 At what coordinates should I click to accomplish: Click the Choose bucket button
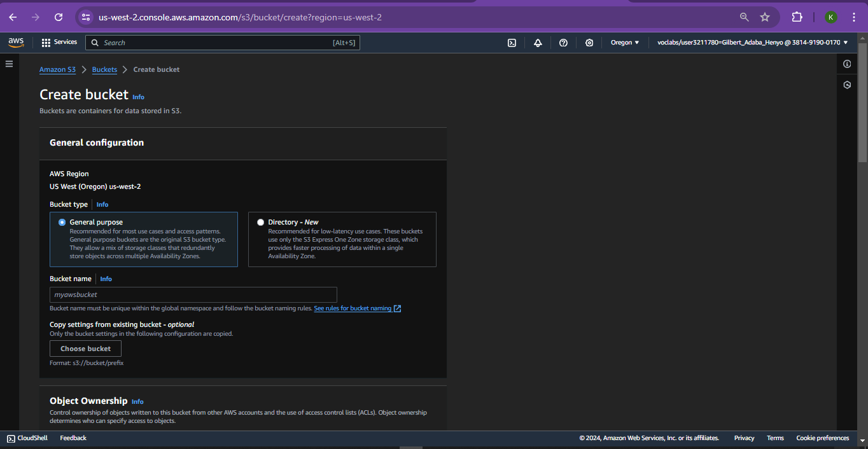[x=85, y=349]
